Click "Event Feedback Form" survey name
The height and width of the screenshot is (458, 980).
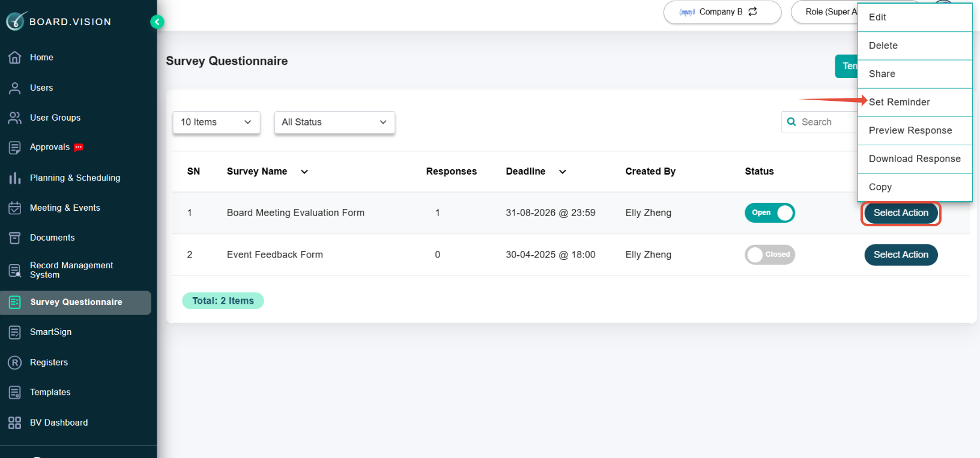(275, 255)
